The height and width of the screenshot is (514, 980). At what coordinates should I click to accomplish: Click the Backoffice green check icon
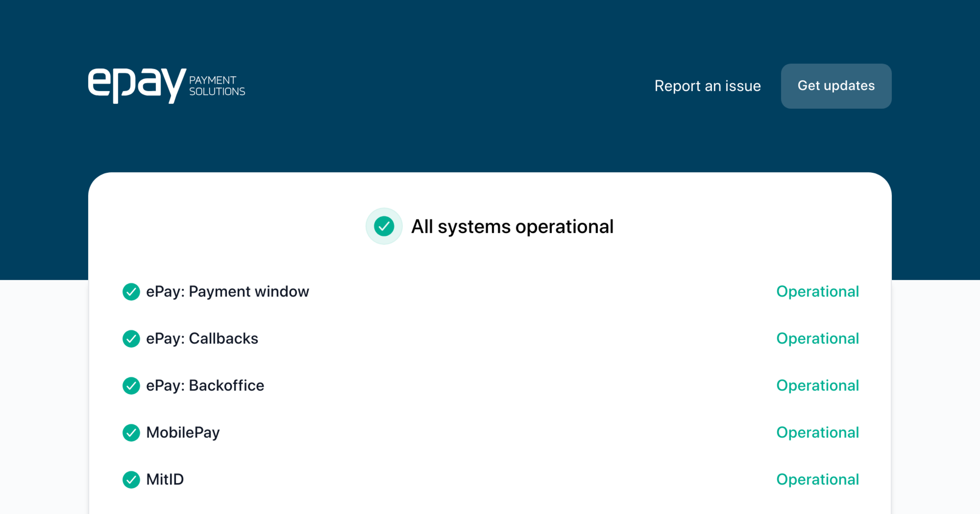point(131,385)
